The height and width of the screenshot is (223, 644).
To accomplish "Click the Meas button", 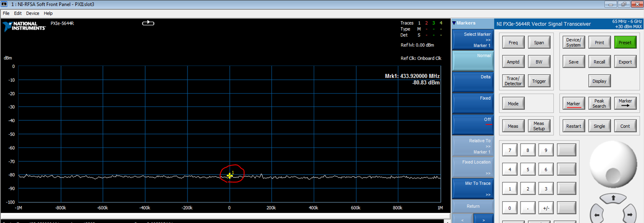I will (513, 126).
